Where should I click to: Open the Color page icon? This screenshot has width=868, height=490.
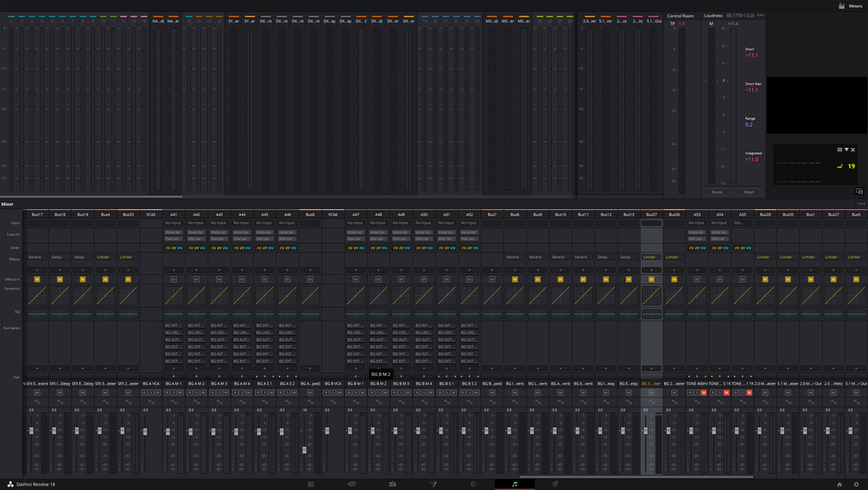tap(474, 484)
